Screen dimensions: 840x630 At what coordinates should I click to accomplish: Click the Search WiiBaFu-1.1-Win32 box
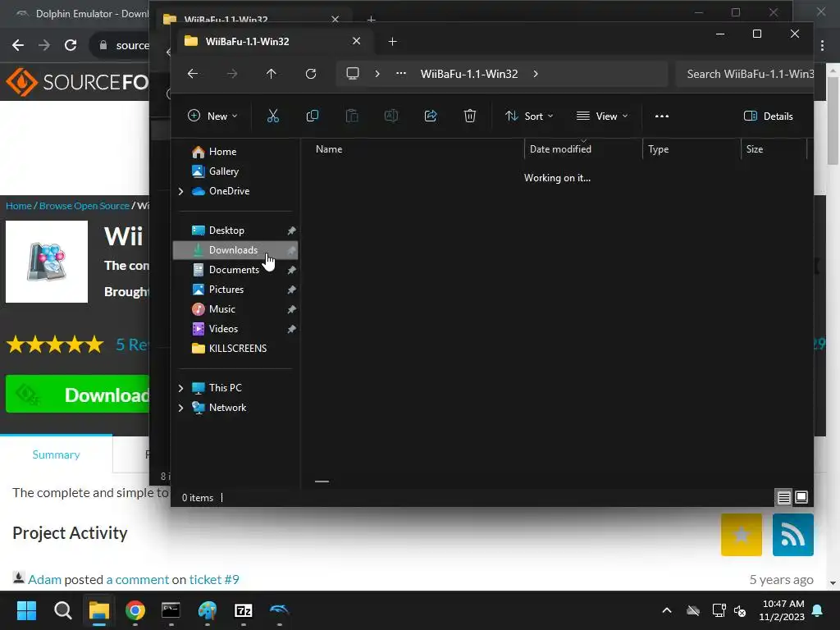click(745, 74)
